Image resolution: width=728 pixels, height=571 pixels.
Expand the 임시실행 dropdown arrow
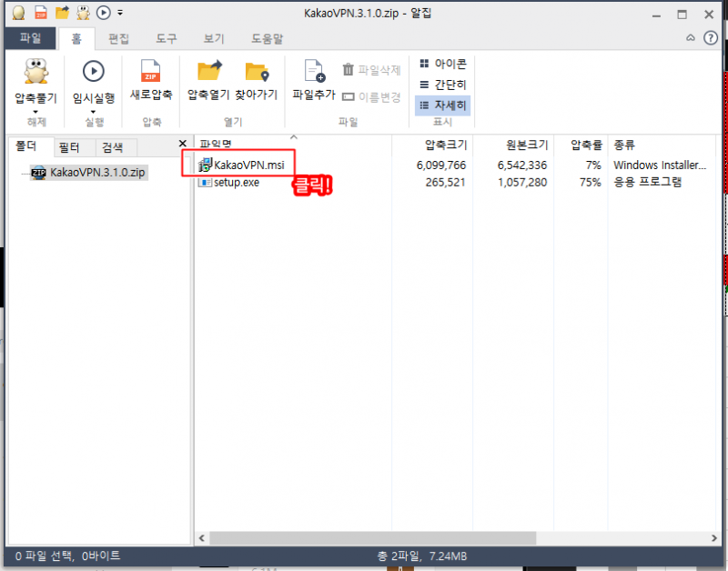coord(94,112)
